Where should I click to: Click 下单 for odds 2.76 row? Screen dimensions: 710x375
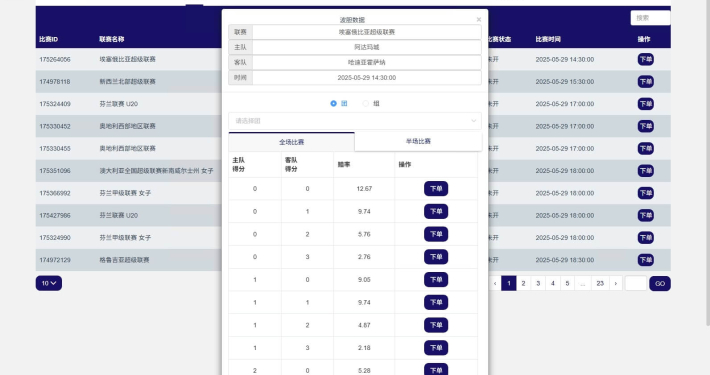click(436, 257)
